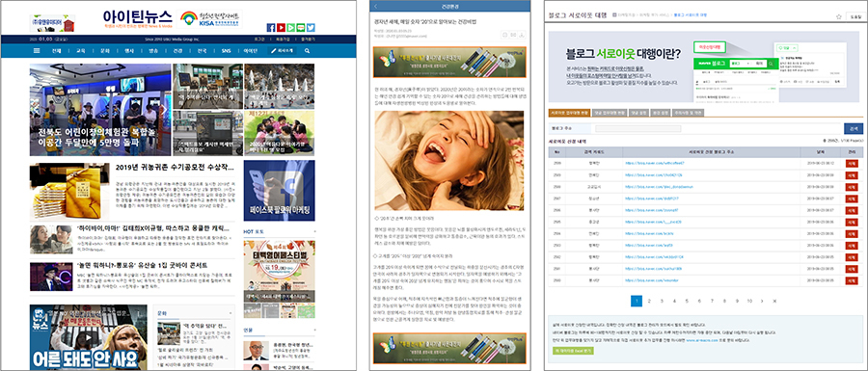This screenshot has height=371, width=868.
Task: Select 교육 in the news navigation
Action: pos(81,51)
